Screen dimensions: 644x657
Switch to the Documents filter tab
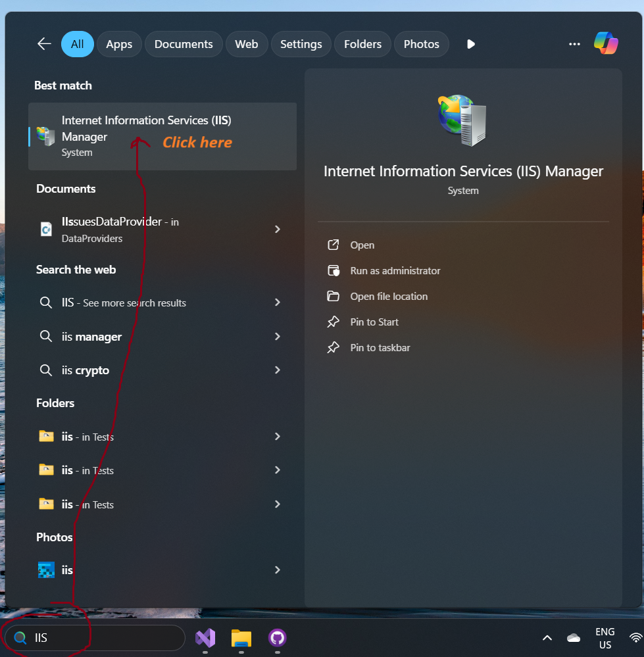184,44
